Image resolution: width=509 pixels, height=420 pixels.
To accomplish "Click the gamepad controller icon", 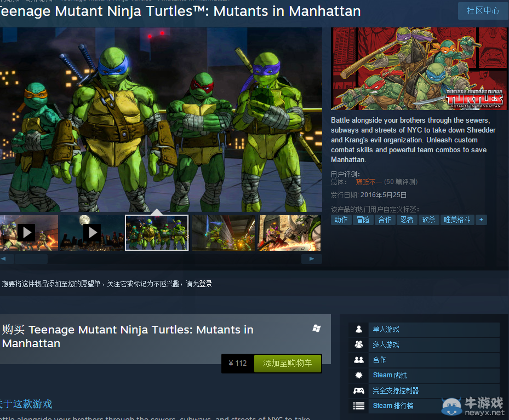I will click(359, 390).
